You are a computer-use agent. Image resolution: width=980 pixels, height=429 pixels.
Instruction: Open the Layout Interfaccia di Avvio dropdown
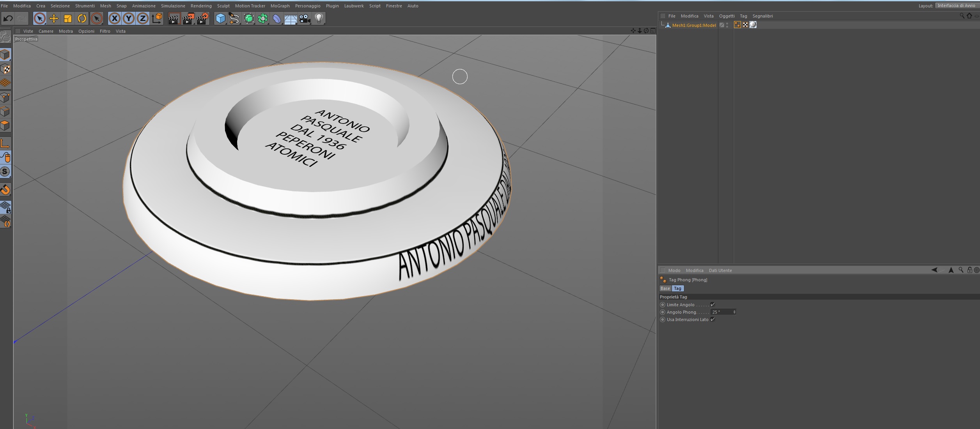[x=957, y=5]
